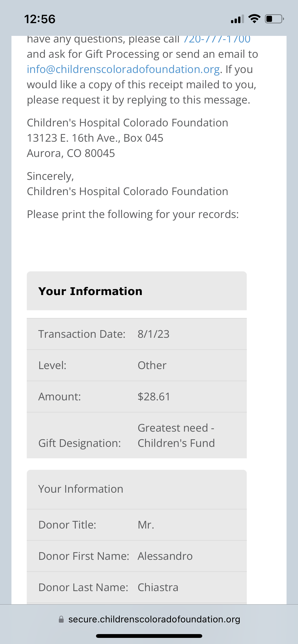Click the donor first name Alessandro
This screenshot has height=644, width=298.
[165, 556]
